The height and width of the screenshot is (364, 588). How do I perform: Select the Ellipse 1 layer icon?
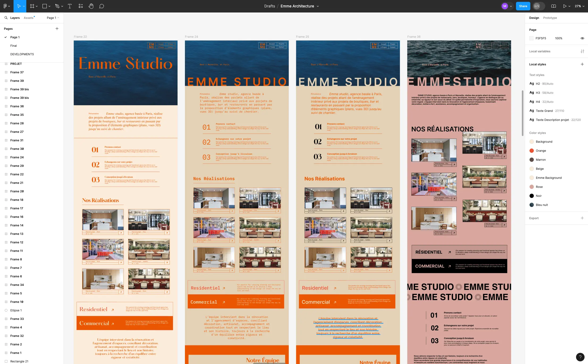point(6,310)
